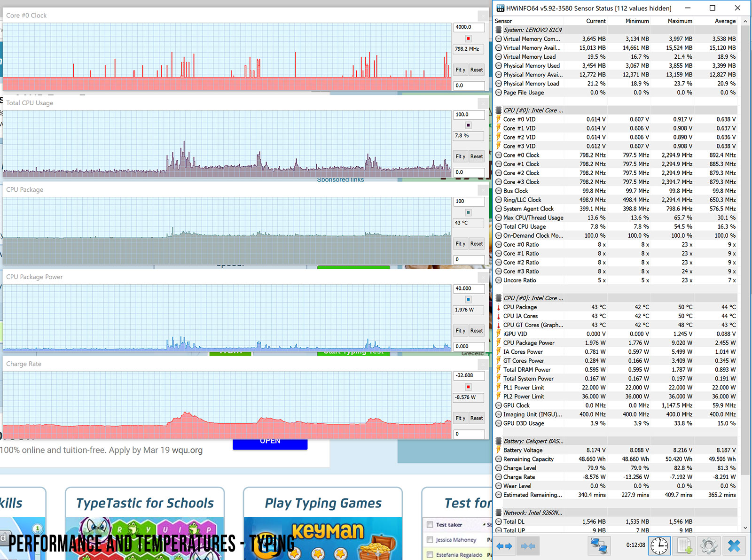Click the lightning icon next to Core #0 VID
The image size is (752, 560).
pyautogui.click(x=499, y=119)
